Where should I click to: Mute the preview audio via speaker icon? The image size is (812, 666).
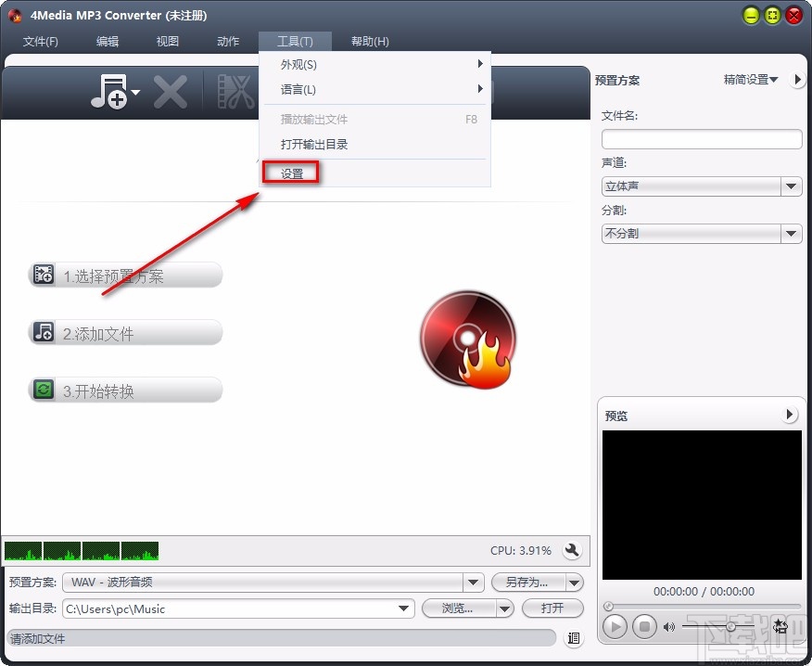click(x=669, y=626)
